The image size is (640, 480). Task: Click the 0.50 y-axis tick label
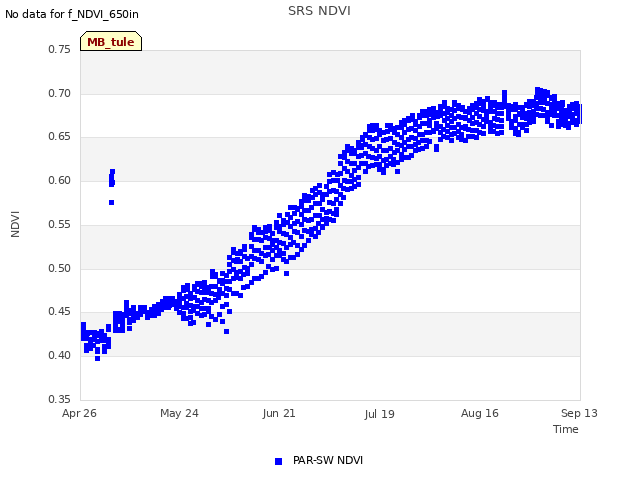tap(60, 269)
